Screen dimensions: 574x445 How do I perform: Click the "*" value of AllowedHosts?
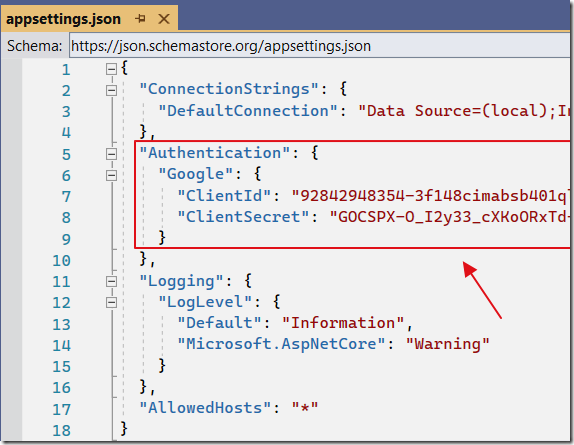click(x=305, y=408)
